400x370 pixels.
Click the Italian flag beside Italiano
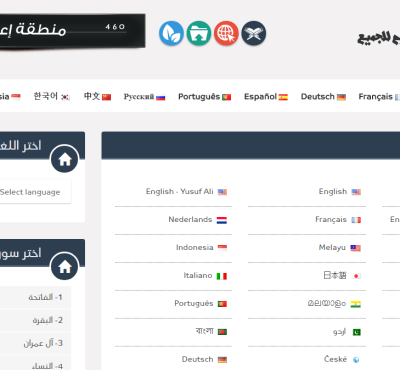tap(222, 276)
